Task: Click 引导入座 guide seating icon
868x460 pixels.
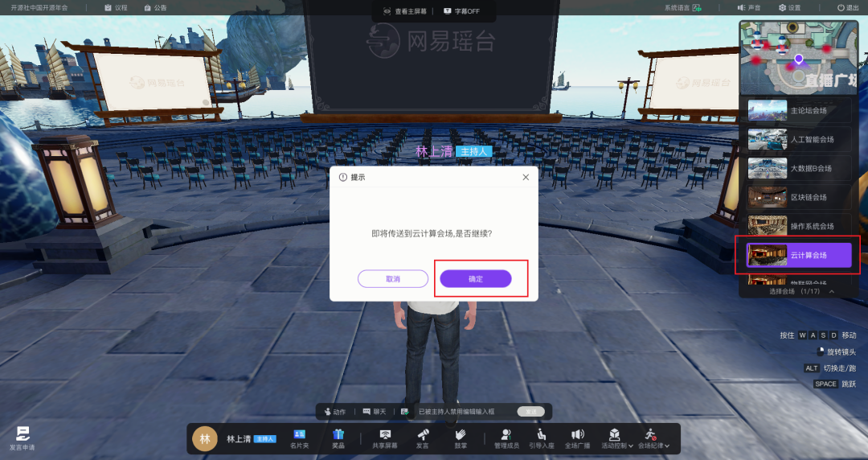Action: click(542, 439)
